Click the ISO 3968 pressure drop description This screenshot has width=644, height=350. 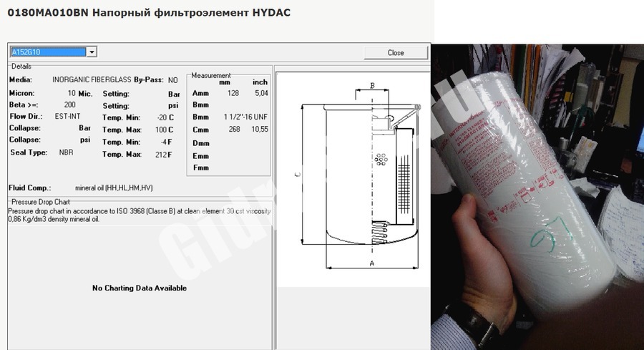[x=140, y=215]
